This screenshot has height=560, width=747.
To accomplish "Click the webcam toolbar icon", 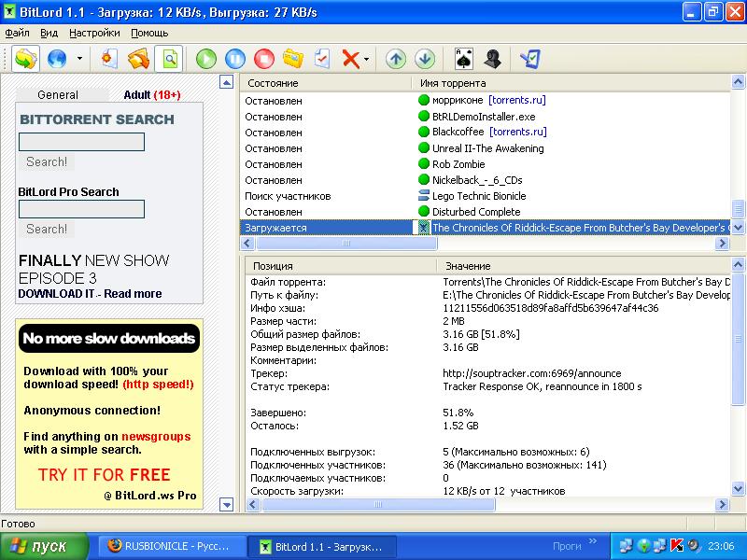I will [493, 59].
